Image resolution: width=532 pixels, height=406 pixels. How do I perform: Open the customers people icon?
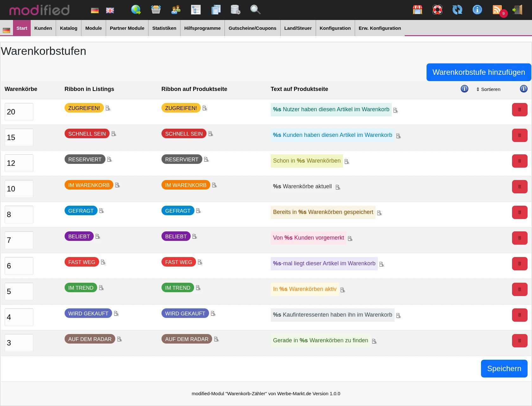[176, 10]
